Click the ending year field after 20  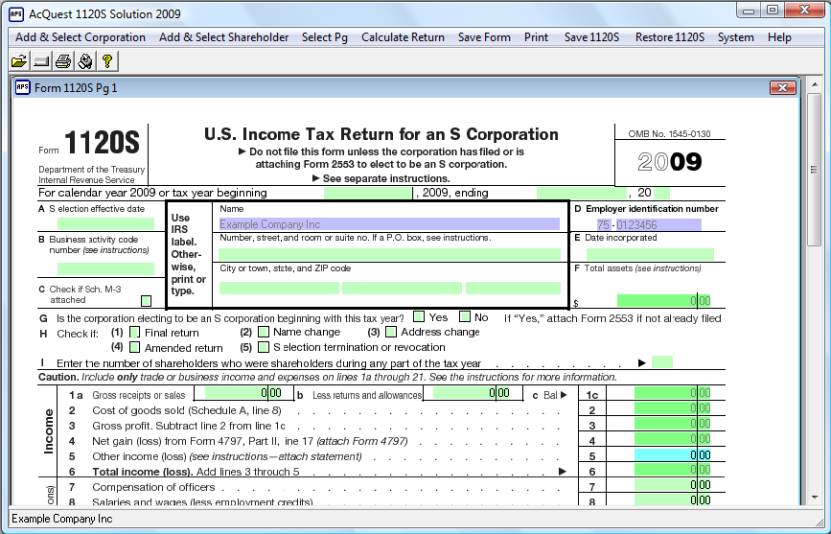662,193
